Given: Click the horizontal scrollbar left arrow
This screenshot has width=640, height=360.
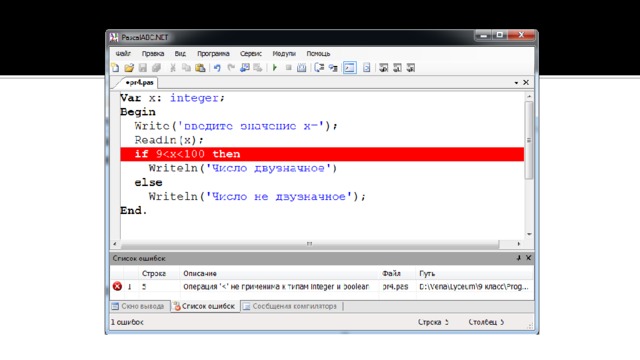Looking at the screenshot, I should pyautogui.click(x=115, y=244).
